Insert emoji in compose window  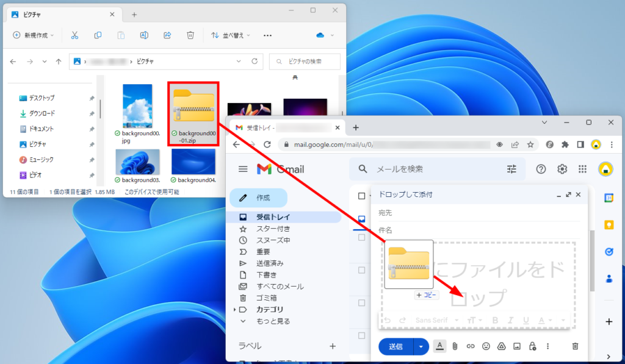pyautogui.click(x=486, y=346)
